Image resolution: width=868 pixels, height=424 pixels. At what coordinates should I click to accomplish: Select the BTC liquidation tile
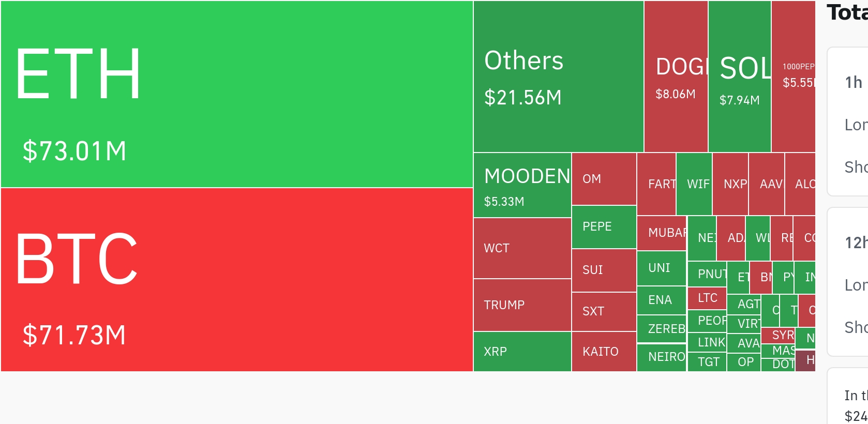coord(237,280)
